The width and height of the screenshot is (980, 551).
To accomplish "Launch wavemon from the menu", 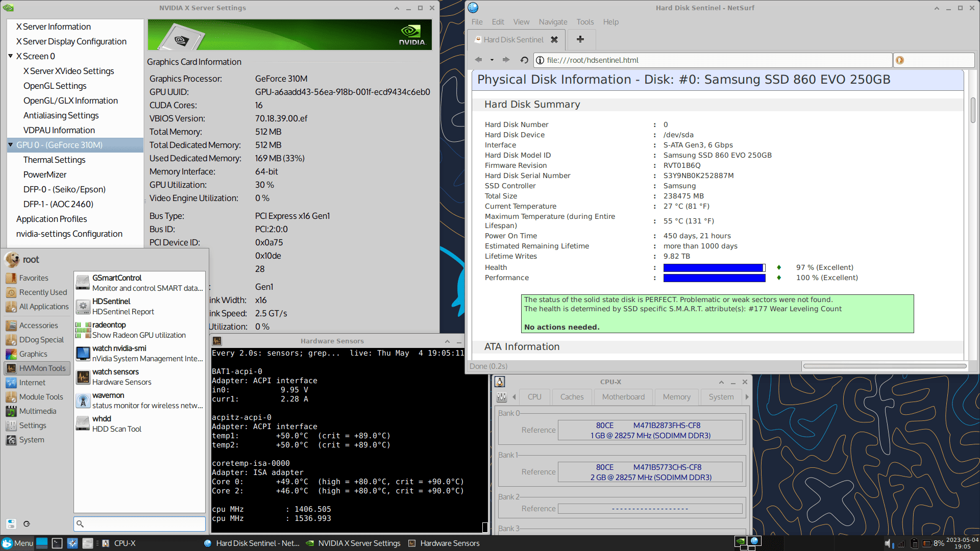I will tap(139, 400).
